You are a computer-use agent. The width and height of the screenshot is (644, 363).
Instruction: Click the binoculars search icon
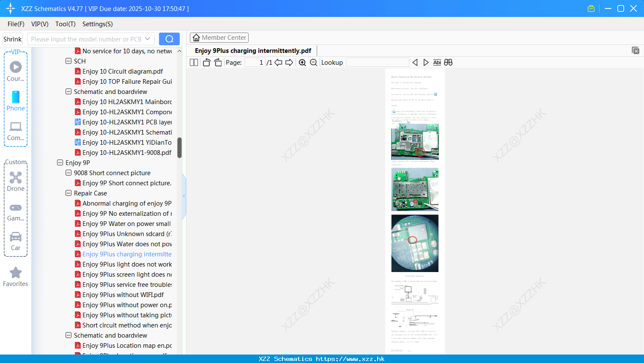448,62
